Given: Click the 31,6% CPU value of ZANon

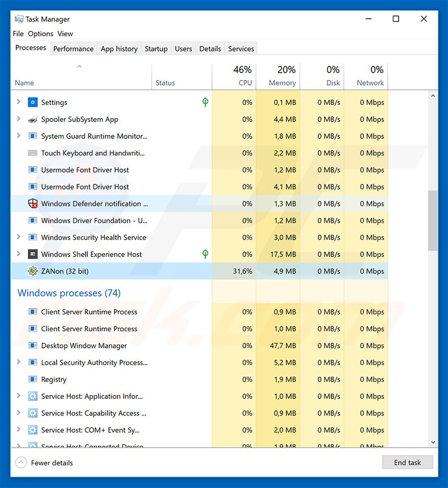Looking at the screenshot, I should pyautogui.click(x=243, y=271).
